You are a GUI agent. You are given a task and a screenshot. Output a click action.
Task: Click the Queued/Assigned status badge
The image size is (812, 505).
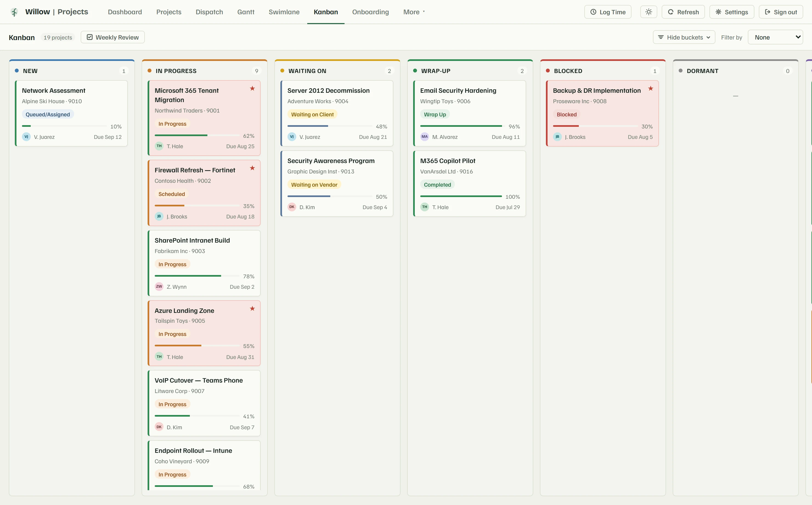48,114
